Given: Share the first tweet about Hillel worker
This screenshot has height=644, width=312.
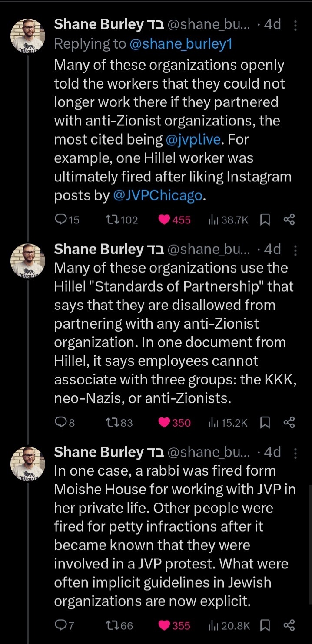Looking at the screenshot, I should point(289,220).
